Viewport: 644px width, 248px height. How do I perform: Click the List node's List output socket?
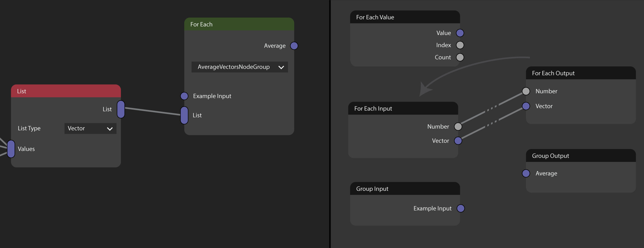click(x=121, y=109)
